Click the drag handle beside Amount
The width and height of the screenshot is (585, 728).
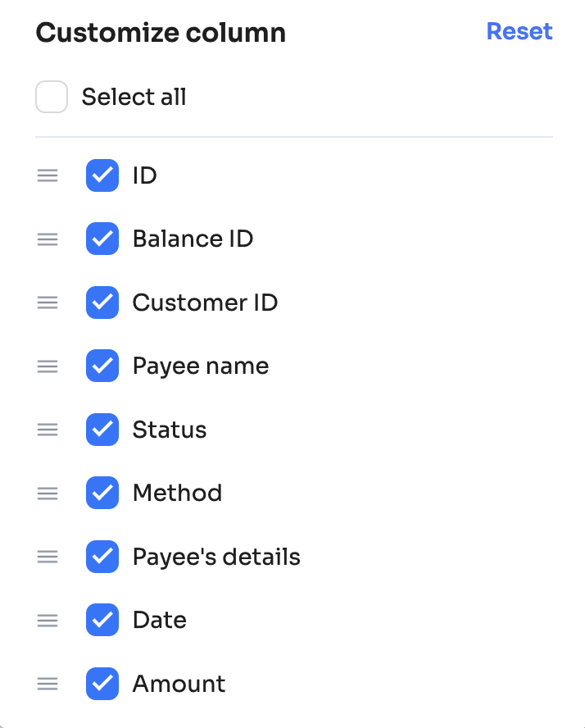48,684
